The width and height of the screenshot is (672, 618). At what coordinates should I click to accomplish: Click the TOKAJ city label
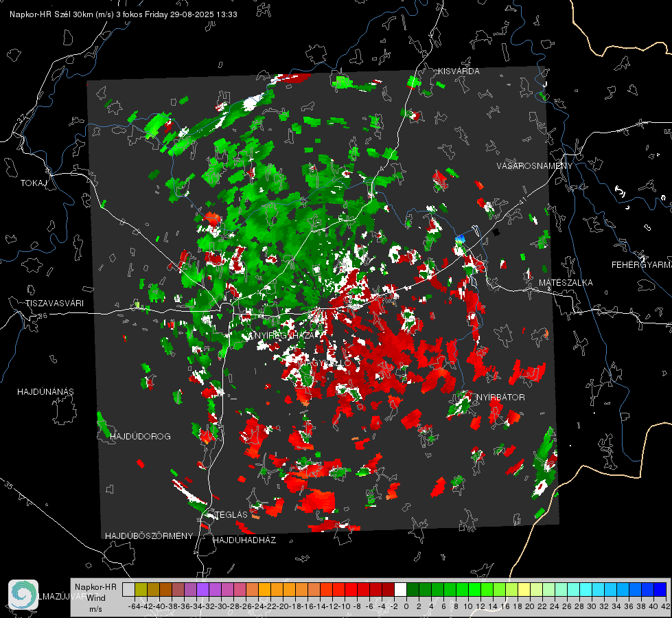(34, 183)
